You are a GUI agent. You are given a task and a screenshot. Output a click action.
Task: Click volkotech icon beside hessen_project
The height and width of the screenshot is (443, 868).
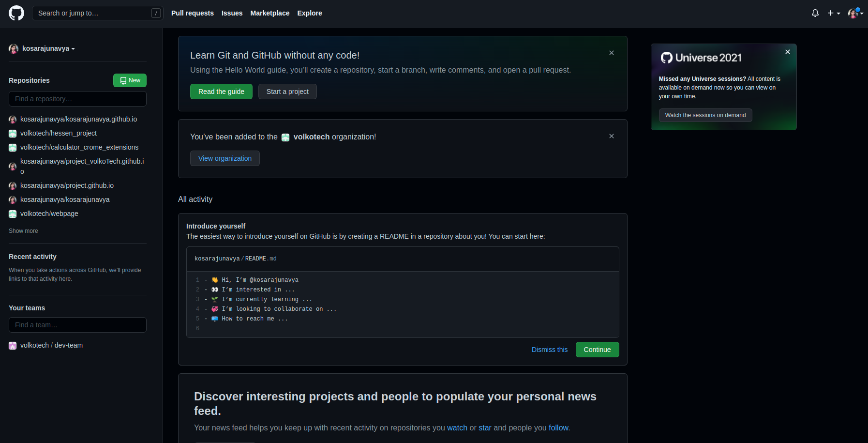[13, 134]
